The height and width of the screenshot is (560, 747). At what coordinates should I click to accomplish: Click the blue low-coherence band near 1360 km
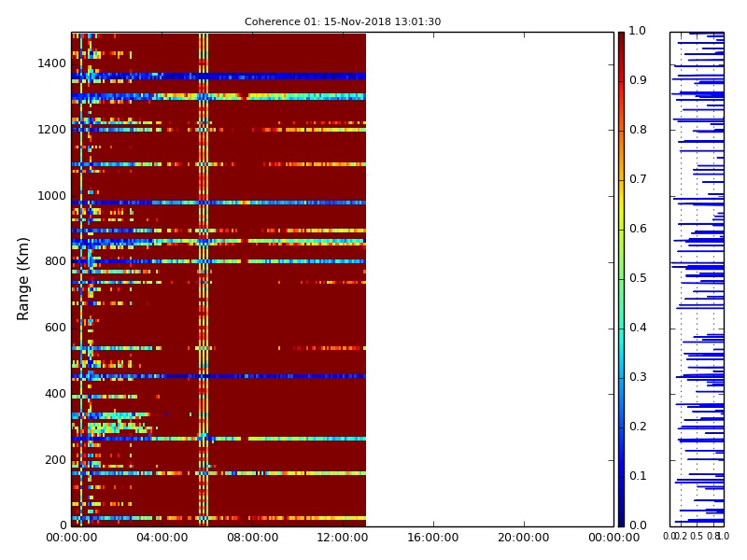click(x=218, y=77)
